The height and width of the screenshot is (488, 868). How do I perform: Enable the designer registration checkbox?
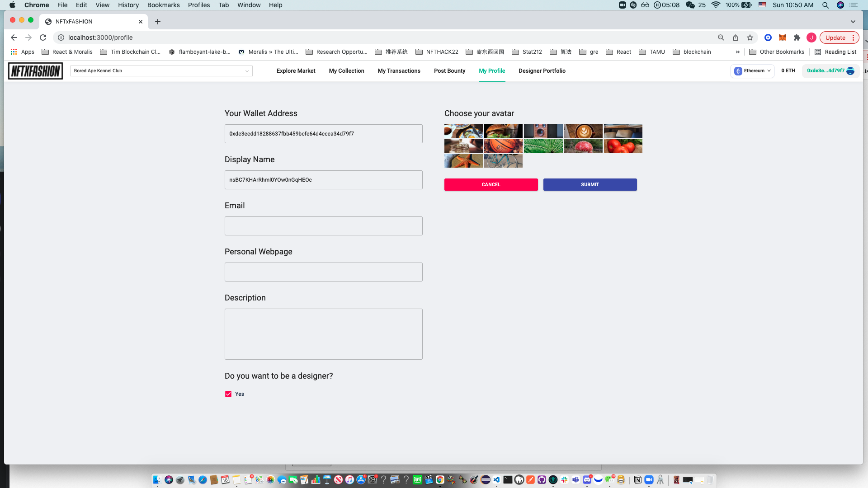228,394
